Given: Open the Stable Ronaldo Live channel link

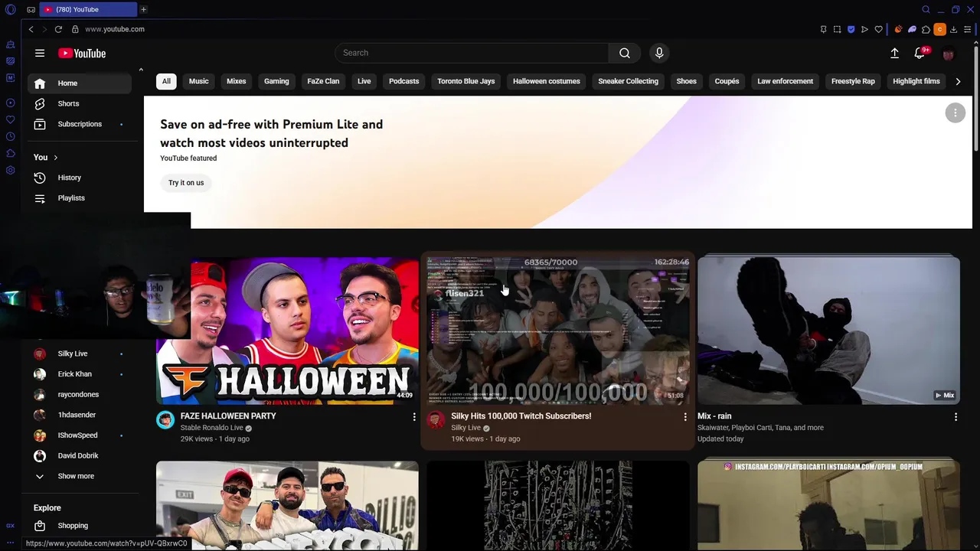Looking at the screenshot, I should (211, 428).
